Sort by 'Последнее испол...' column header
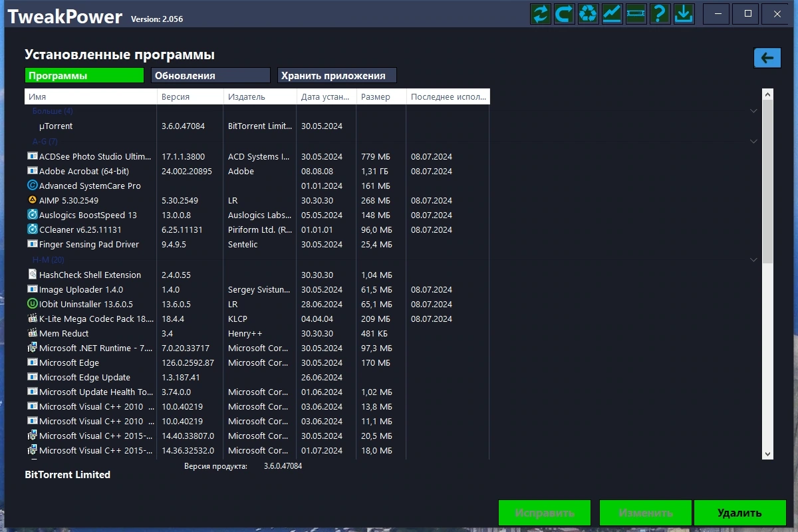This screenshot has width=798, height=532. click(x=448, y=96)
